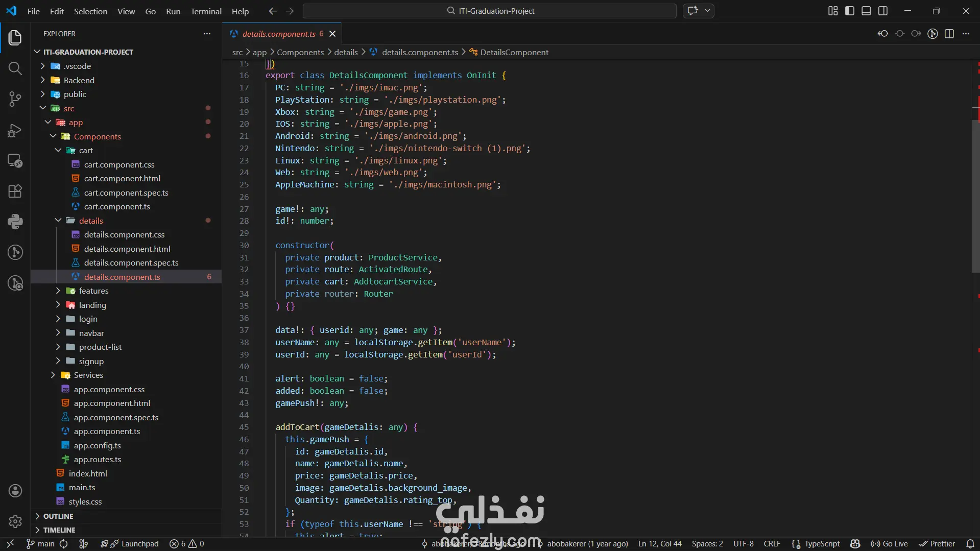Open Explorer Views and More Actions
The height and width of the screenshot is (551, 980).
point(207,34)
